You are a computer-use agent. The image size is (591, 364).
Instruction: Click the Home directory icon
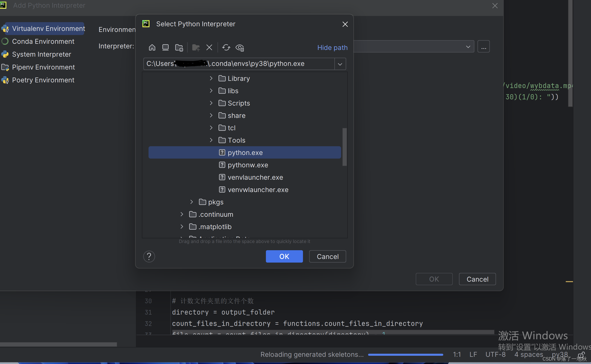[152, 48]
